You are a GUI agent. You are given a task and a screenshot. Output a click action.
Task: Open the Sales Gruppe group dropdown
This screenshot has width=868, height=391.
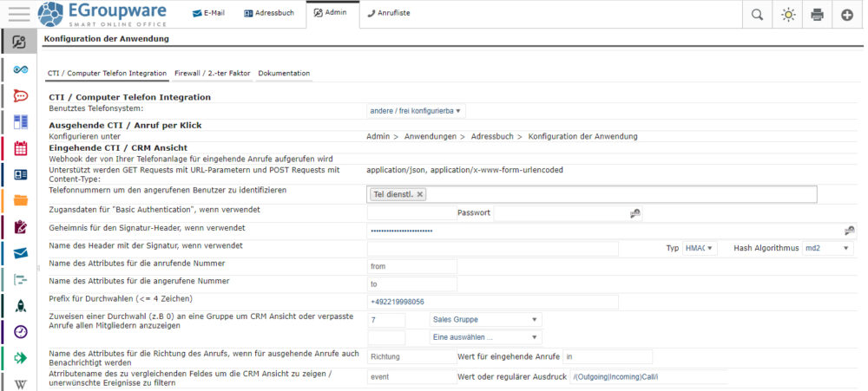(485, 320)
